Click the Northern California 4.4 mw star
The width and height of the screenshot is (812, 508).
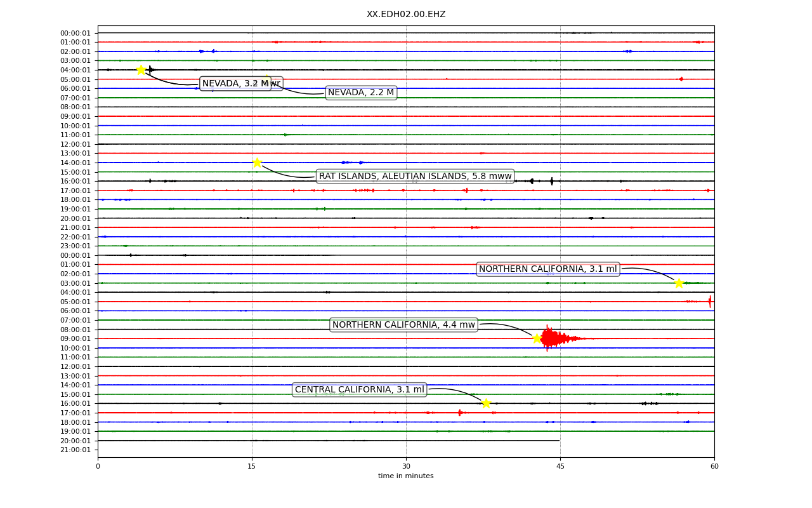tap(537, 338)
